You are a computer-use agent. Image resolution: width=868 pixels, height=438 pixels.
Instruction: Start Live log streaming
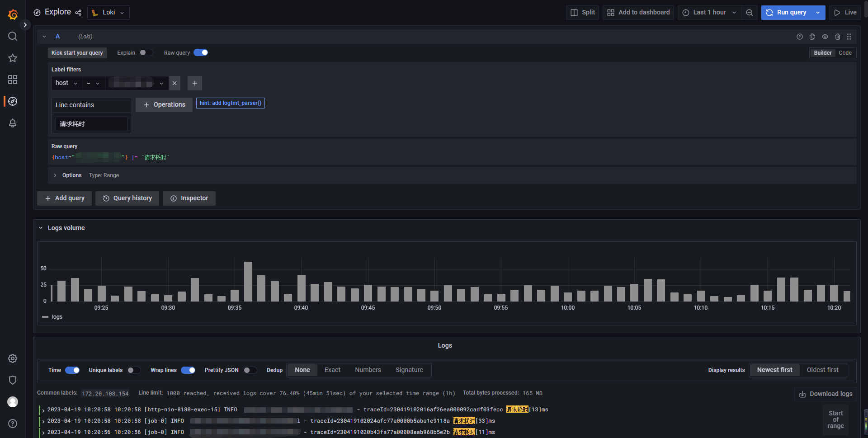tap(845, 13)
